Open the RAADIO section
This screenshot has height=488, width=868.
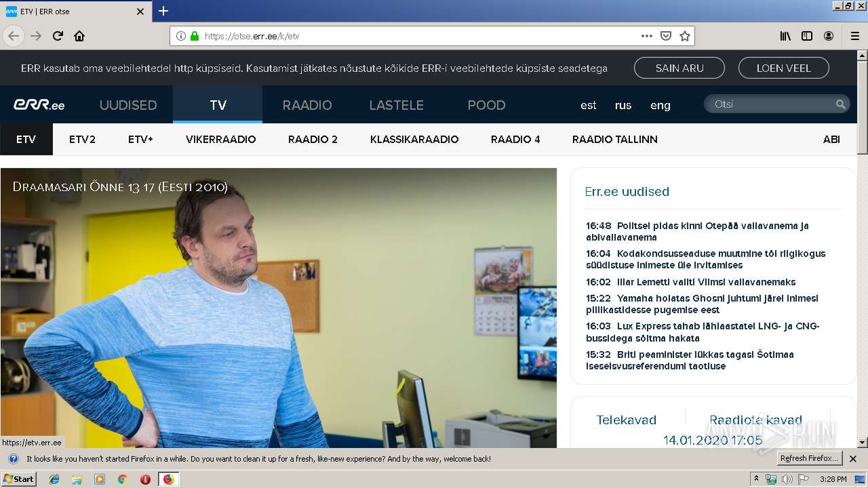(x=307, y=105)
